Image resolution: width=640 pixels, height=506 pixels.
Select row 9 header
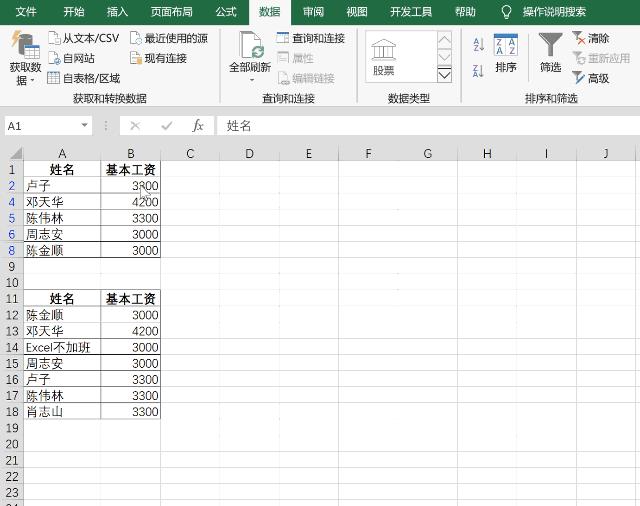pyautogui.click(x=11, y=266)
